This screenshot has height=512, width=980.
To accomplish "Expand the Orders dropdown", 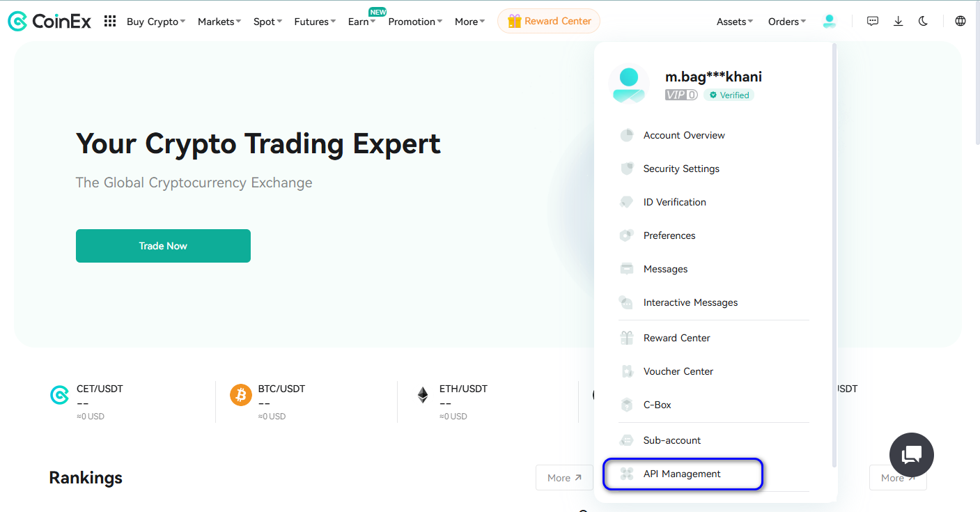I will [787, 22].
